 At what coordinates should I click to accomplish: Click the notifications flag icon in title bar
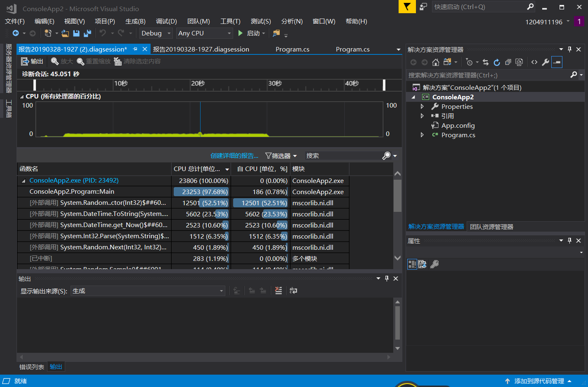click(407, 7)
